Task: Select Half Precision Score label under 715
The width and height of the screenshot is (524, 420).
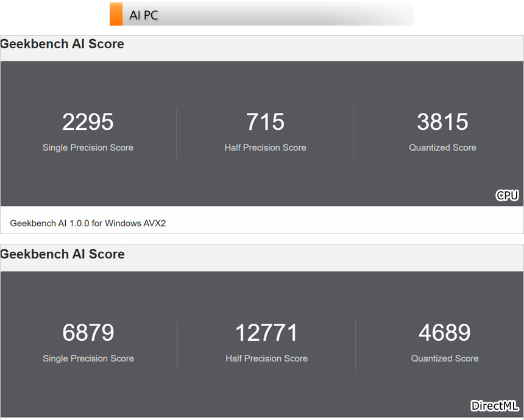Action: pyautogui.click(x=265, y=148)
